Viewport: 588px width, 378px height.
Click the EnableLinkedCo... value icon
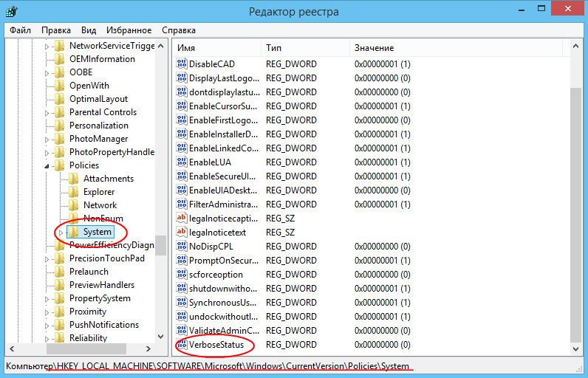[182, 148]
